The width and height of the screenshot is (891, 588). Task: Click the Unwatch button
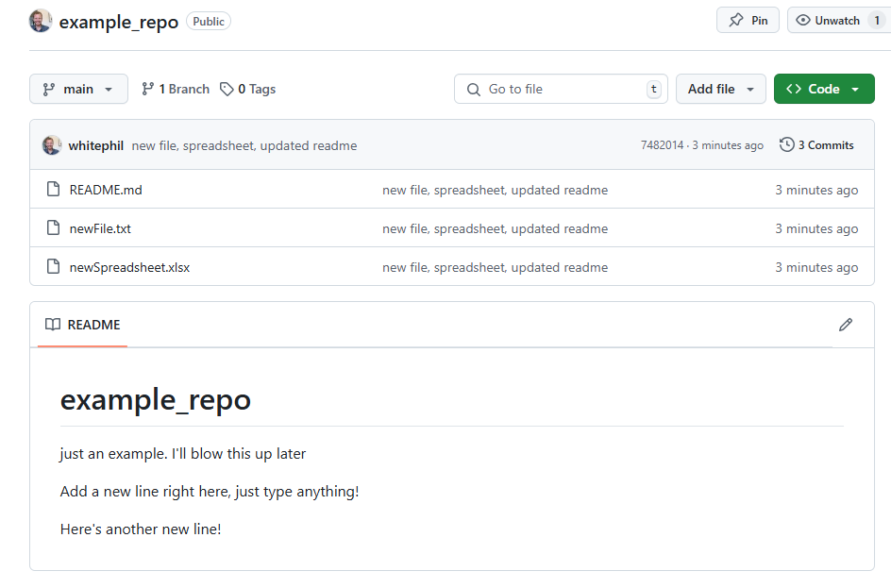point(839,21)
